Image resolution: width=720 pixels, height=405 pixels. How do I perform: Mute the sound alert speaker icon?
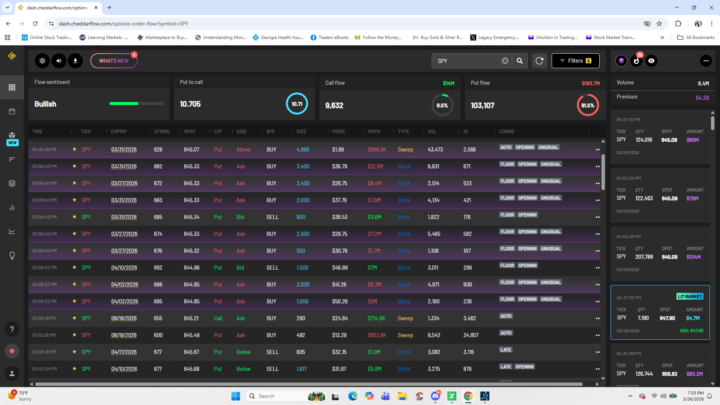[59, 61]
